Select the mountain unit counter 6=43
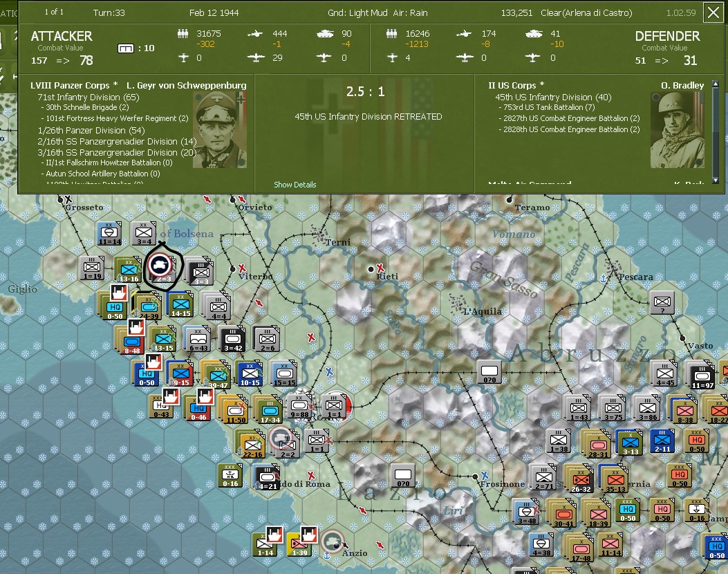Image resolution: width=728 pixels, height=574 pixels. (x=198, y=339)
